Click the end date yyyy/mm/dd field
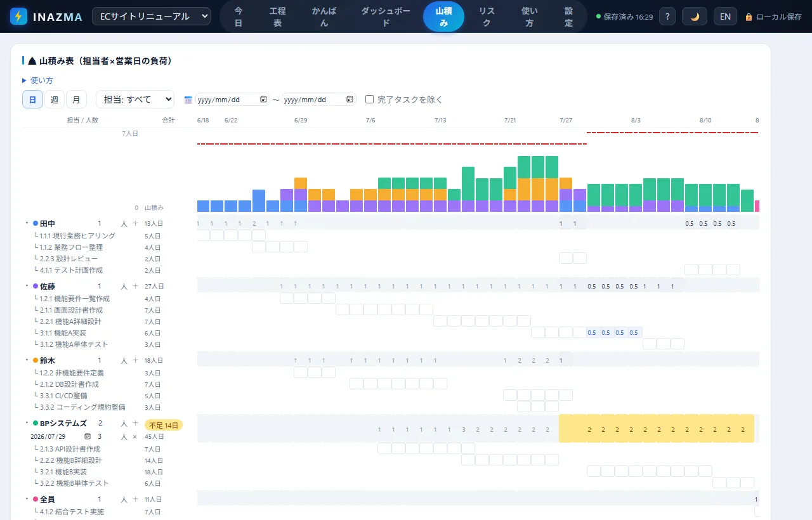 point(319,100)
